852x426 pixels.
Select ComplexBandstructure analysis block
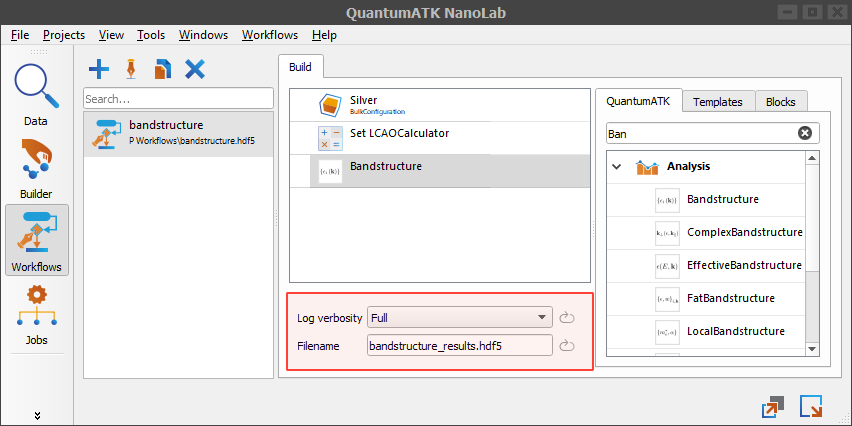click(705, 233)
